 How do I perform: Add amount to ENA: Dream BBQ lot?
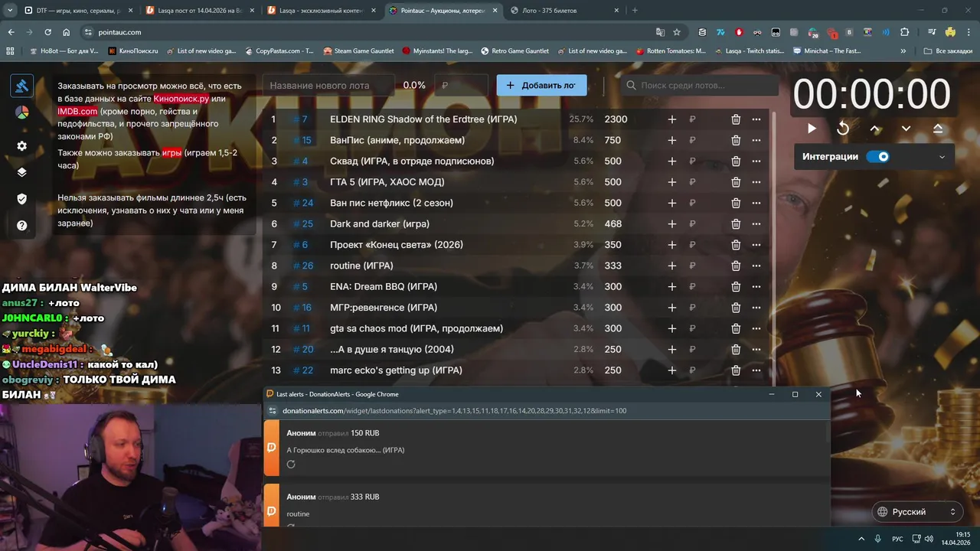coord(671,286)
